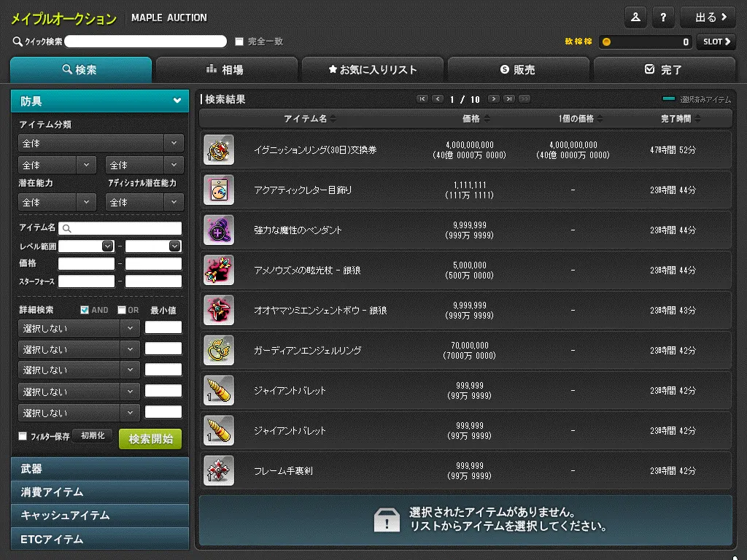Toggle the OR search condition checkbox
The height and width of the screenshot is (560, 747).
click(x=122, y=310)
